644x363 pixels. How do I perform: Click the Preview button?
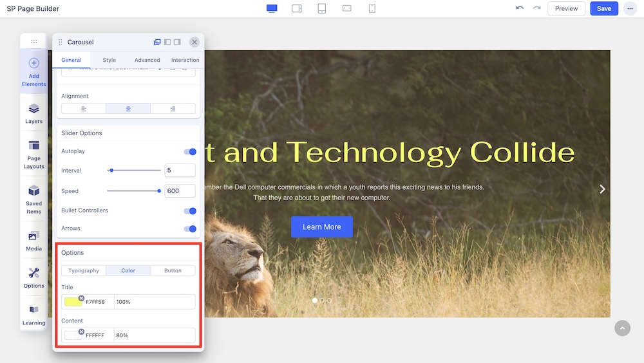click(x=566, y=8)
